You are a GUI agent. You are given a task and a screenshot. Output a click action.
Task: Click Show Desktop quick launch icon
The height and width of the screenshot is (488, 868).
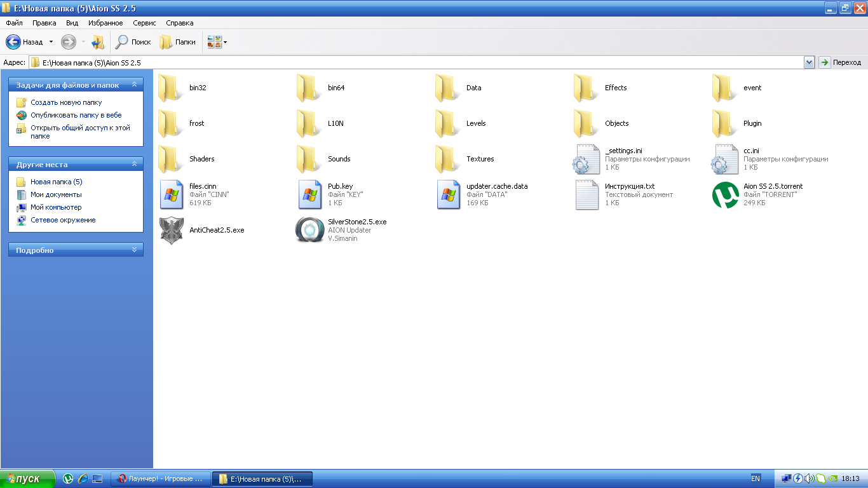click(97, 479)
